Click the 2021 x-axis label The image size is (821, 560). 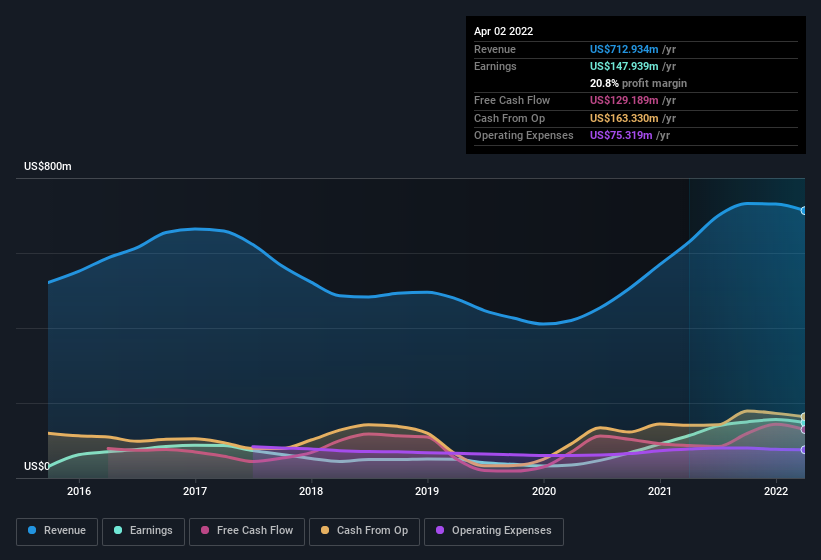(x=660, y=491)
